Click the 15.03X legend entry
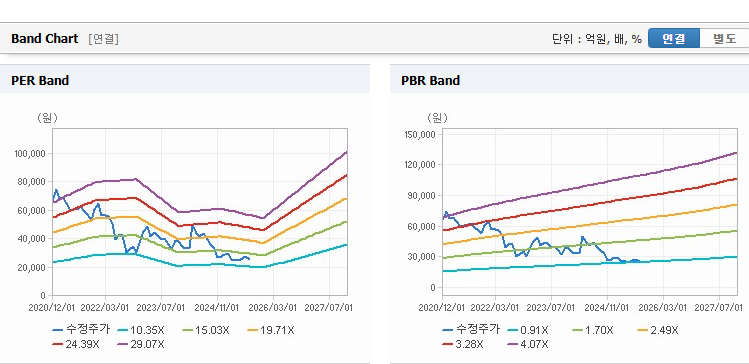Screen dimensions: 749x364 pos(206,330)
